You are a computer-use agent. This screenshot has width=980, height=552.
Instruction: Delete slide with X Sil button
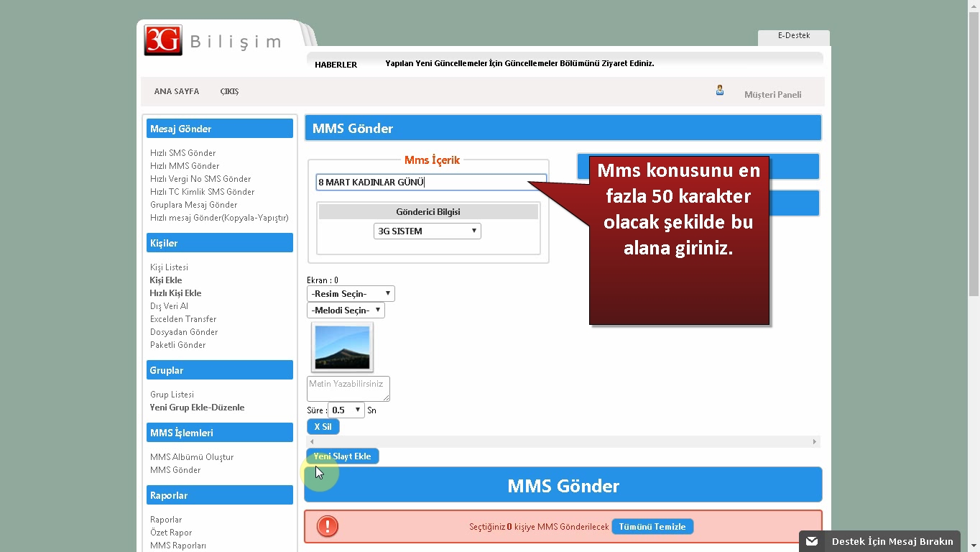click(x=323, y=426)
